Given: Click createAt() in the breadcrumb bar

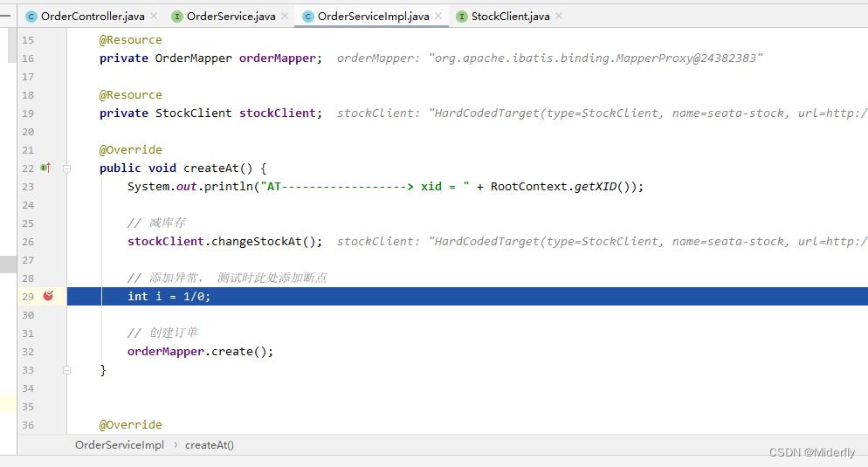Looking at the screenshot, I should tap(210, 445).
